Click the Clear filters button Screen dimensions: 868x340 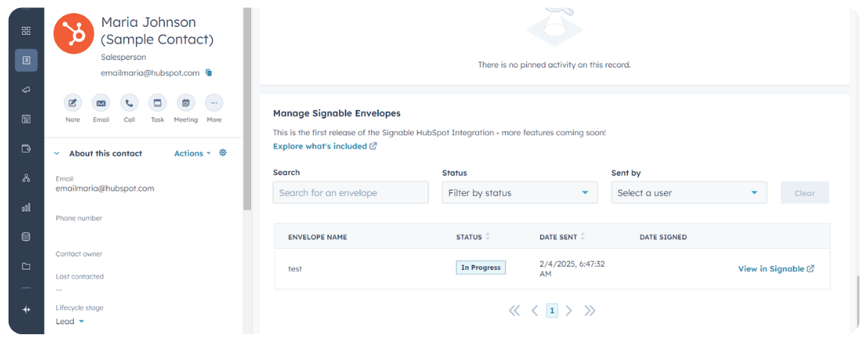(x=804, y=193)
